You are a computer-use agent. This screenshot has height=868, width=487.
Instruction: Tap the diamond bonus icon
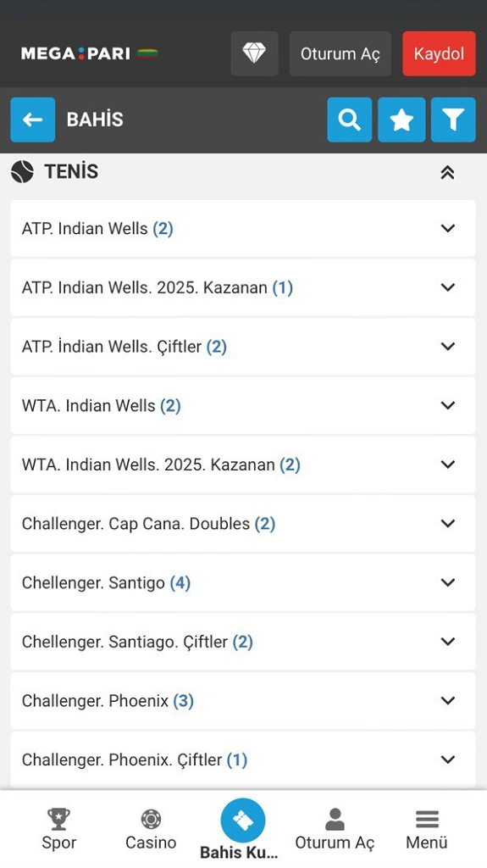coord(254,53)
